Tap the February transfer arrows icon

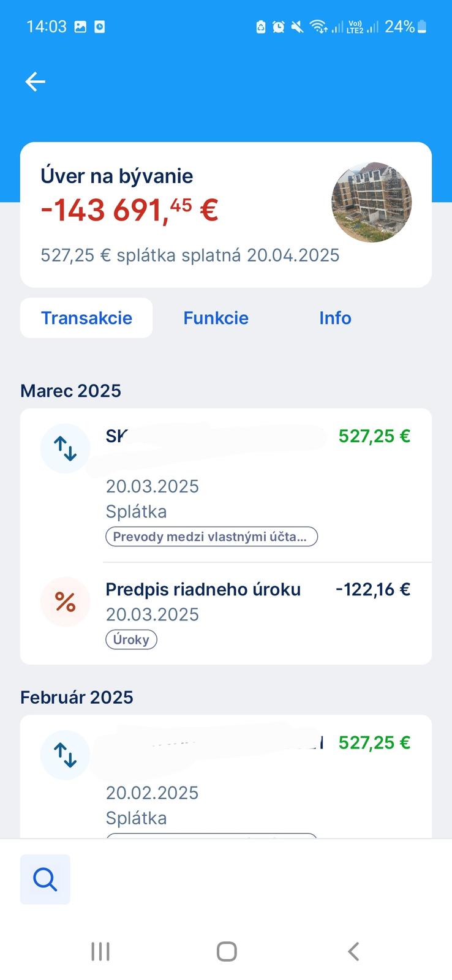pyautogui.click(x=65, y=755)
